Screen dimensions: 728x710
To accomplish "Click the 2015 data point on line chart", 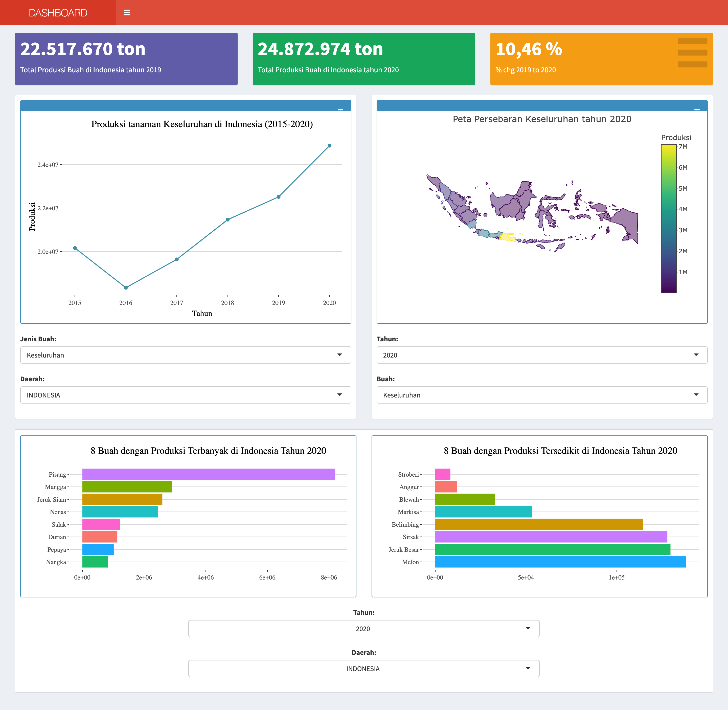I will [x=75, y=248].
